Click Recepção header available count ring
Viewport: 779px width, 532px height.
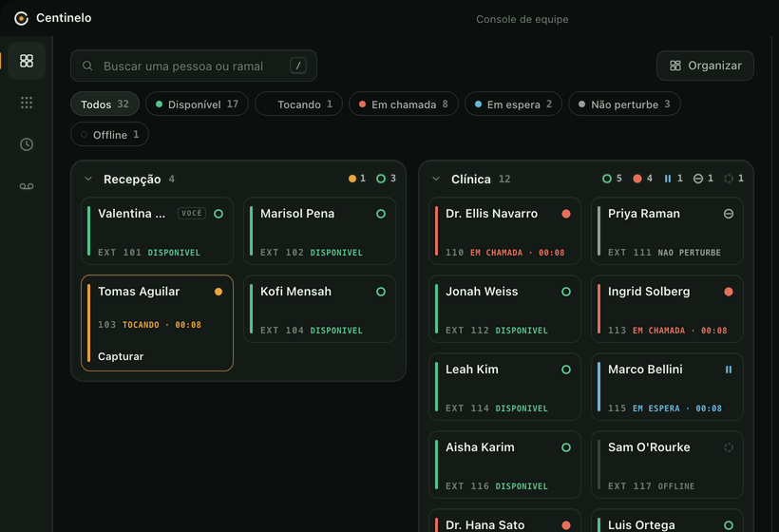point(381,179)
